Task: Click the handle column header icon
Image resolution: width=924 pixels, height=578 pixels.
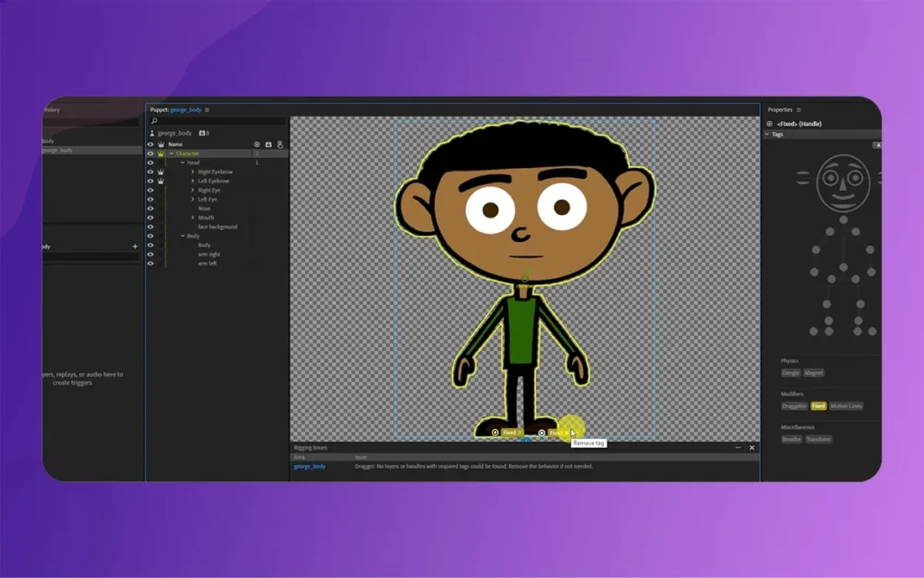Action: click(x=256, y=144)
